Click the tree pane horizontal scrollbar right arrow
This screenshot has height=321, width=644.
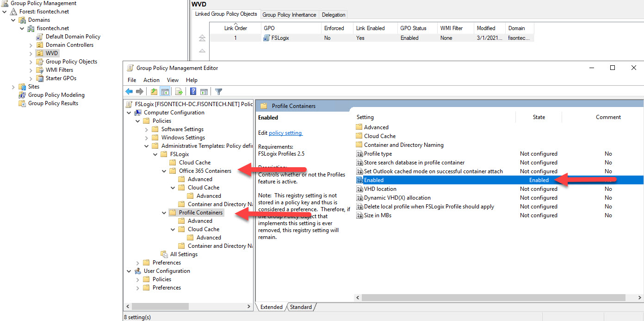pyautogui.click(x=248, y=307)
